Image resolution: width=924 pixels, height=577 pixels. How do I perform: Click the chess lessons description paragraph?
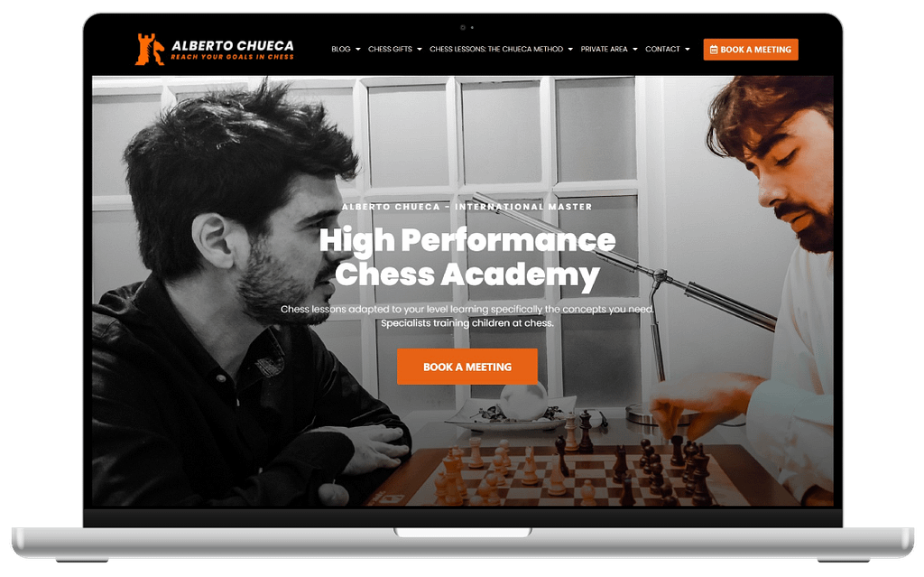[467, 316]
